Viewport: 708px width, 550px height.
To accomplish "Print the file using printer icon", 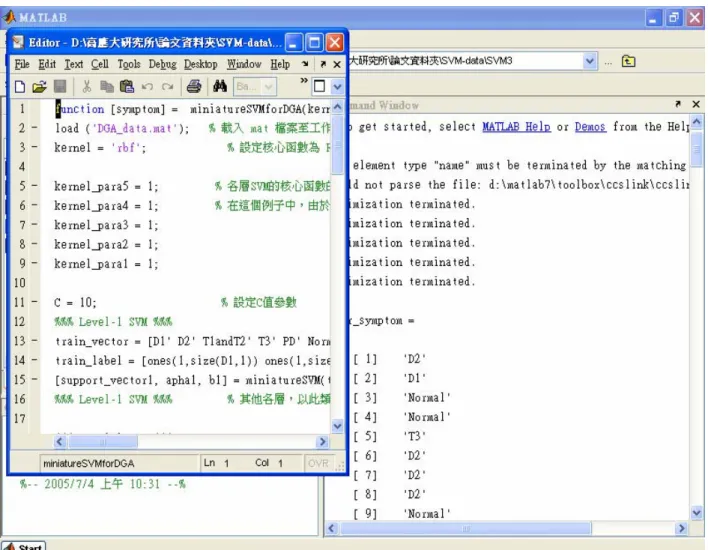I will (x=194, y=86).
